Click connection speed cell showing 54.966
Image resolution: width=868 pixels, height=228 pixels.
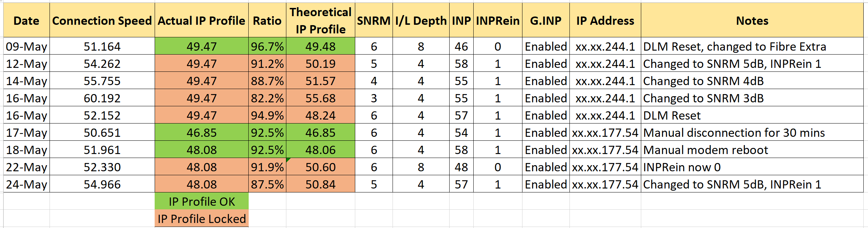click(102, 184)
